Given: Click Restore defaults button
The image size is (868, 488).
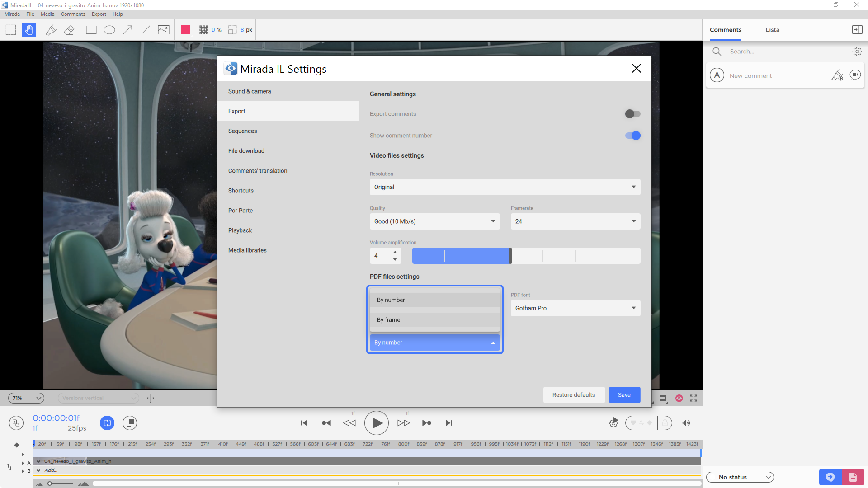Looking at the screenshot, I should 574,395.
